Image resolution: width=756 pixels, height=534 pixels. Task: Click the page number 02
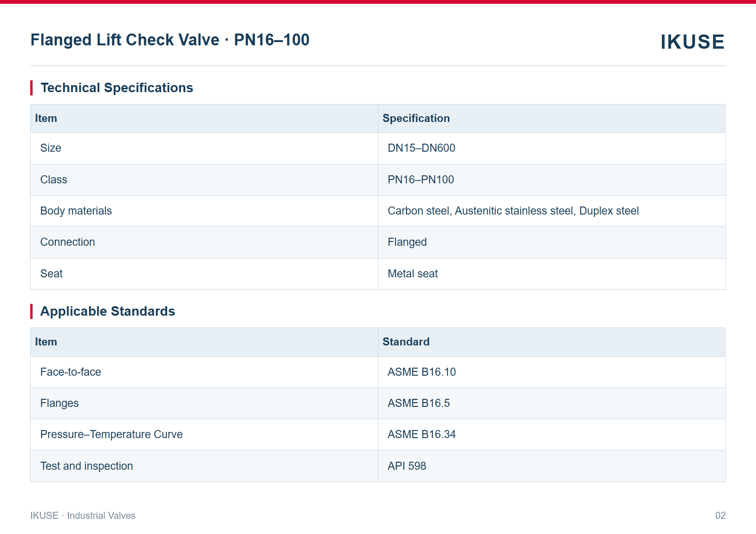[720, 516]
